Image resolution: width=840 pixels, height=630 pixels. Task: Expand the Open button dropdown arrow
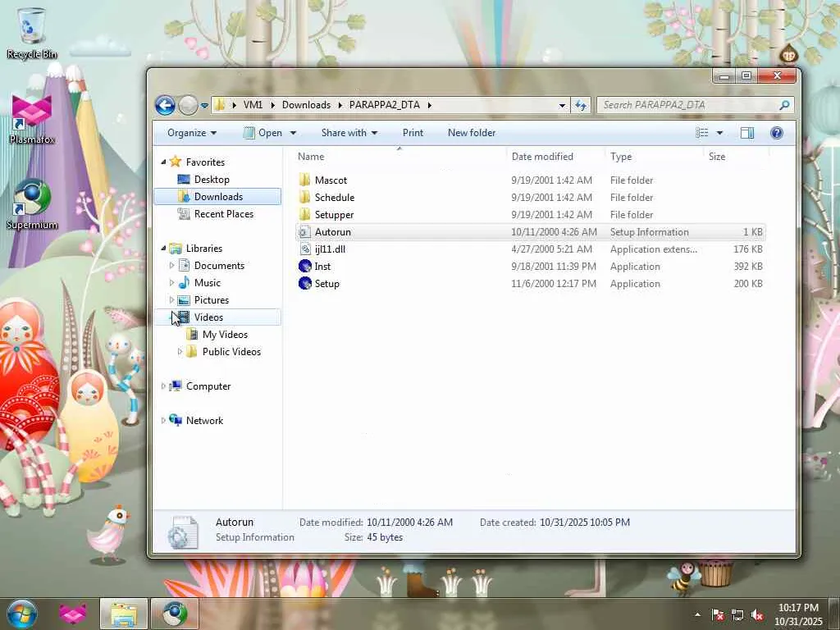coord(293,133)
